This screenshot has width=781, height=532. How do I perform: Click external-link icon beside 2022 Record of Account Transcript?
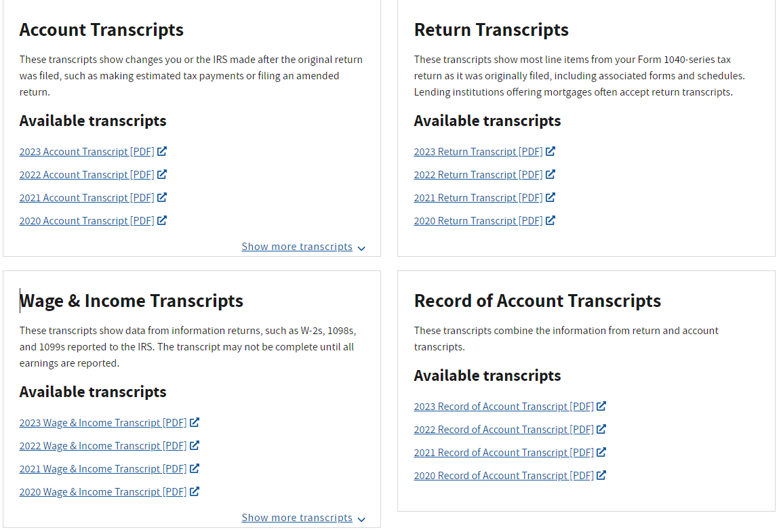pyautogui.click(x=602, y=429)
